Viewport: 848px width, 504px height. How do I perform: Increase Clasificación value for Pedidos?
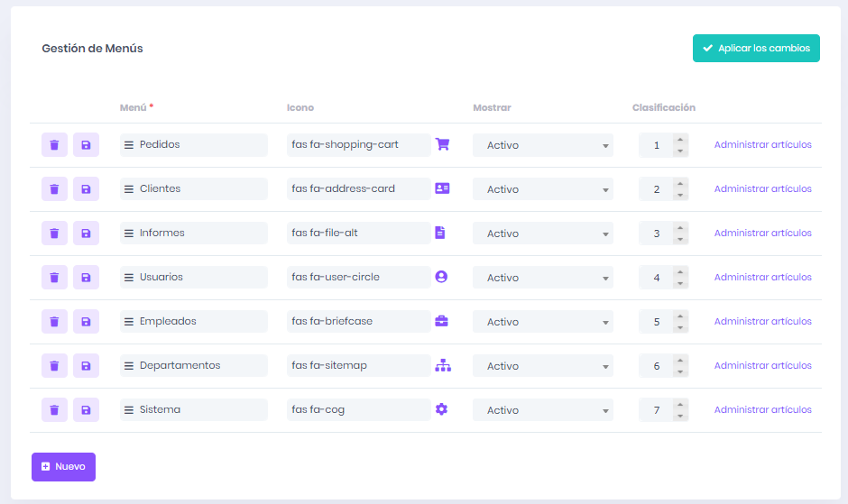680,140
